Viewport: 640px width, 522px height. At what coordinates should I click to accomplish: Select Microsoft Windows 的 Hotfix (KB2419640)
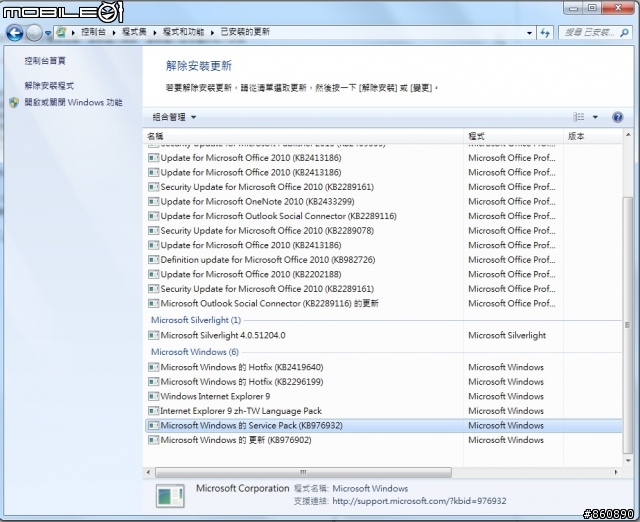click(242, 367)
